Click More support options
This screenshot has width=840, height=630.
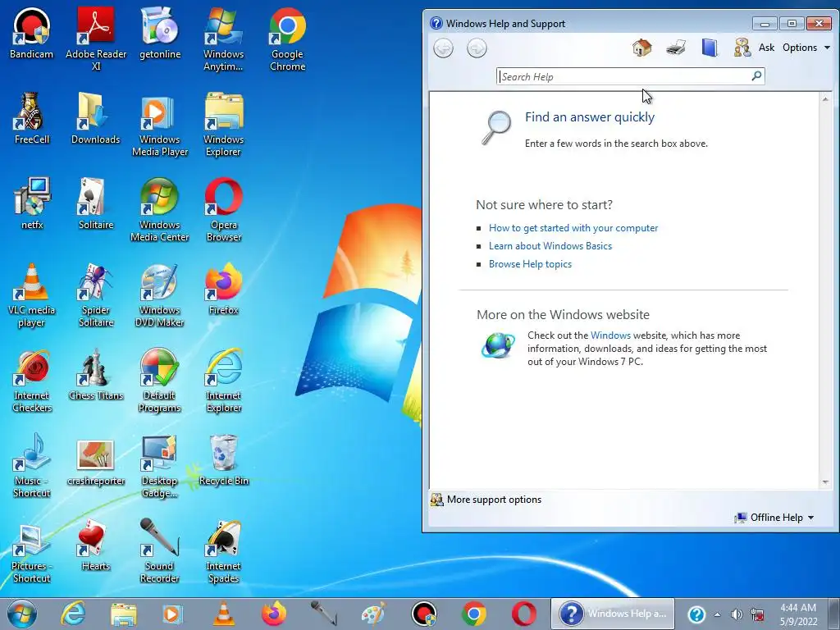(x=486, y=500)
